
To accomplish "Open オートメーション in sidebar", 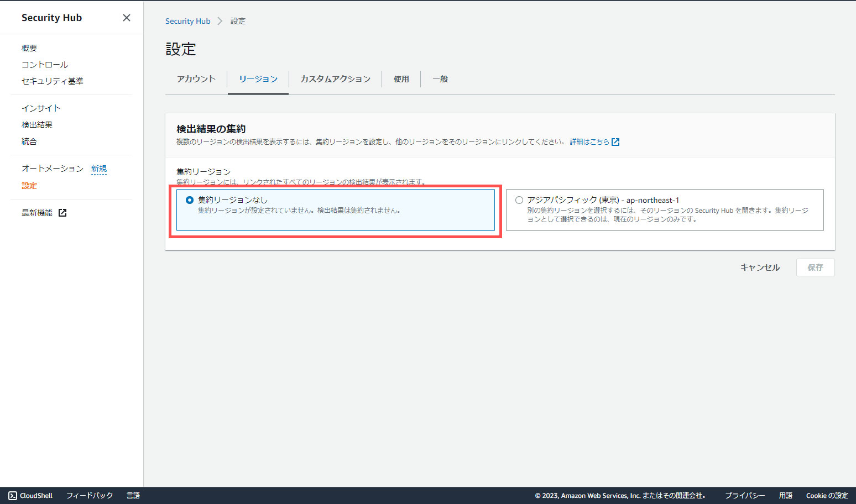I will coord(53,169).
